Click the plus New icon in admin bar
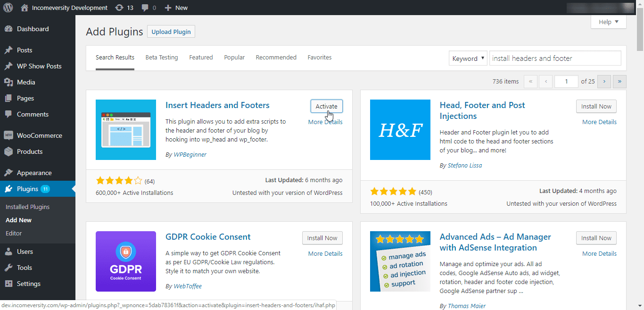This screenshot has width=644, height=310. [x=168, y=8]
